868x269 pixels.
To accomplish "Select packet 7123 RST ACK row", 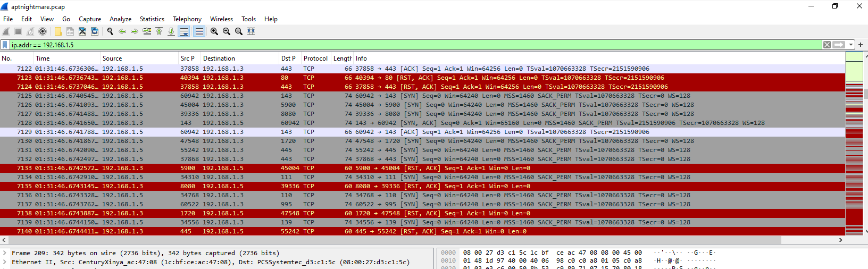I will pos(422,78).
